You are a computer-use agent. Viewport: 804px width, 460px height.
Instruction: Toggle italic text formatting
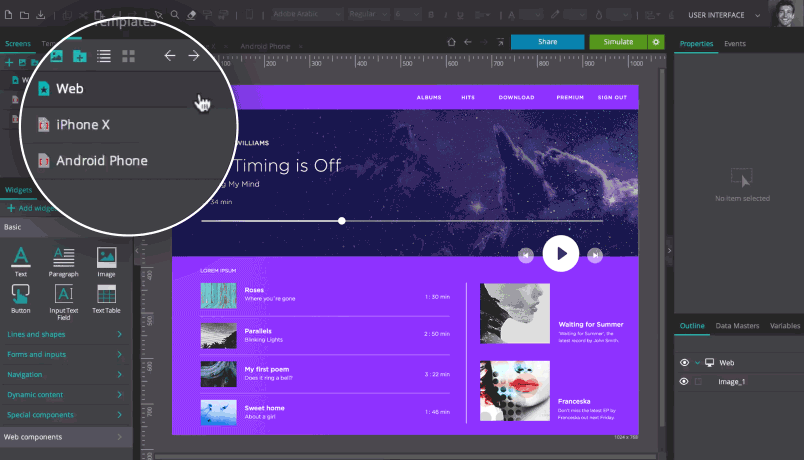click(446, 15)
